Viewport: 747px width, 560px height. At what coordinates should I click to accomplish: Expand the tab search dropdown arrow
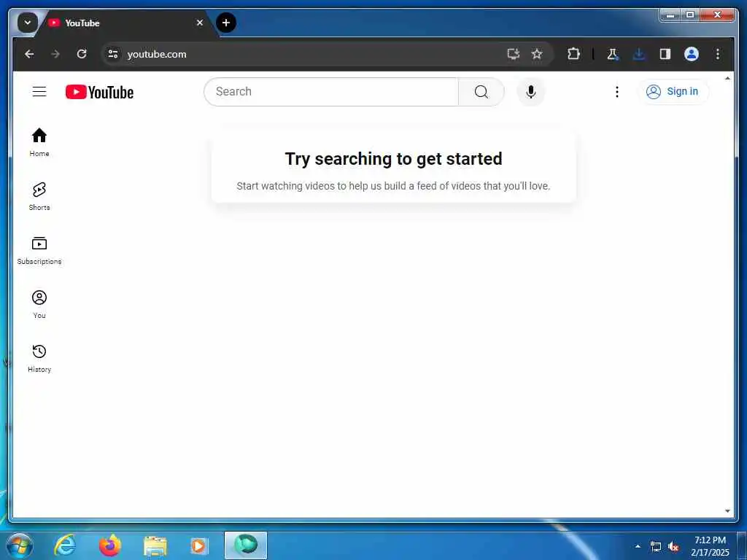28,23
